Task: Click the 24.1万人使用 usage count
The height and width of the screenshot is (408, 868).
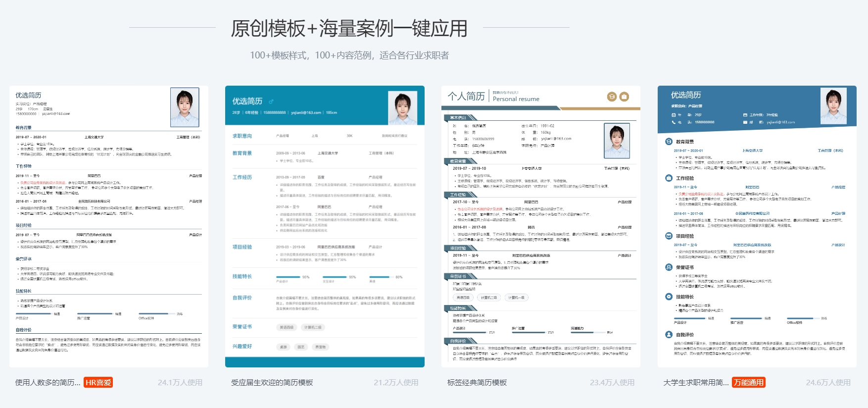Action: pos(180,383)
